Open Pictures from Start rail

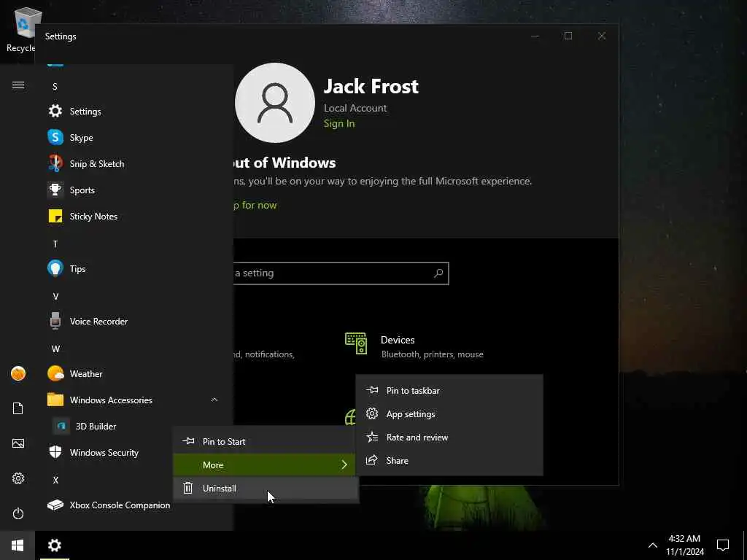[18, 444]
